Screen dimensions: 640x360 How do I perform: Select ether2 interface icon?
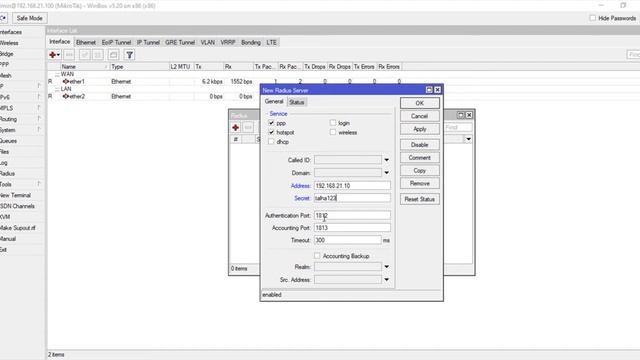[66, 96]
